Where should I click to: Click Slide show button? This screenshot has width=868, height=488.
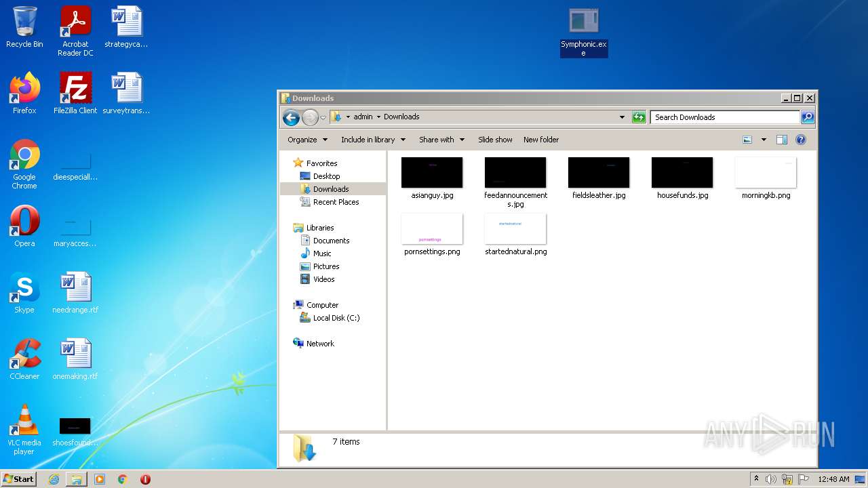coord(495,140)
